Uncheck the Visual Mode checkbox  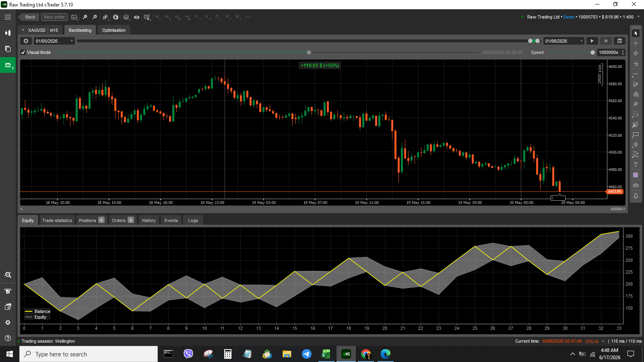click(23, 52)
